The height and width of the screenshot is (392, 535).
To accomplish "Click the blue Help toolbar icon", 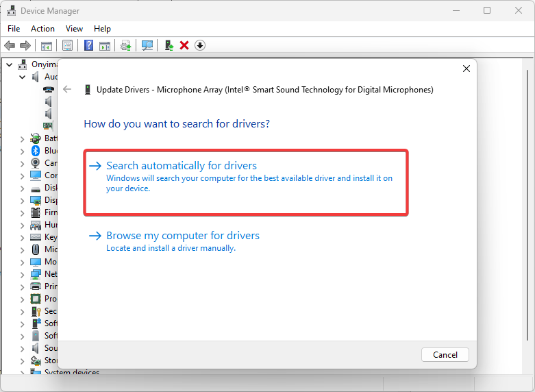I will point(88,45).
